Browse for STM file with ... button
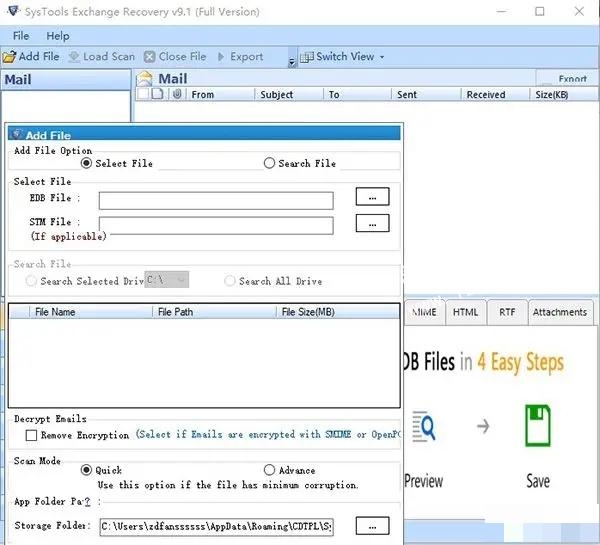The height and width of the screenshot is (545, 600). pos(372,223)
